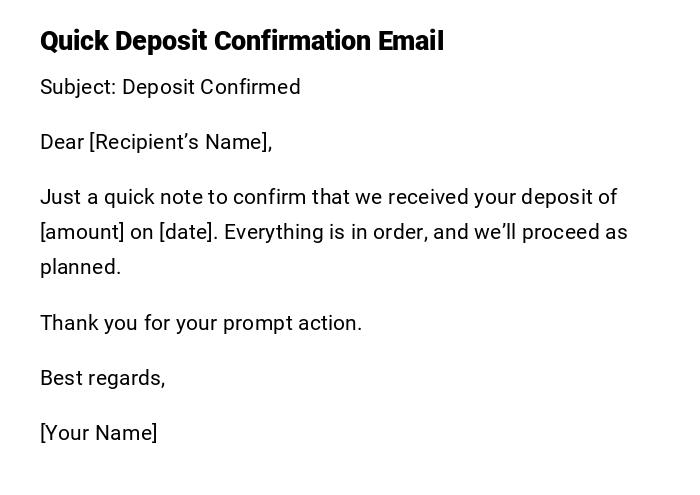Click the word 'Dear' in the greeting
This screenshot has width=700, height=495.
coord(62,142)
